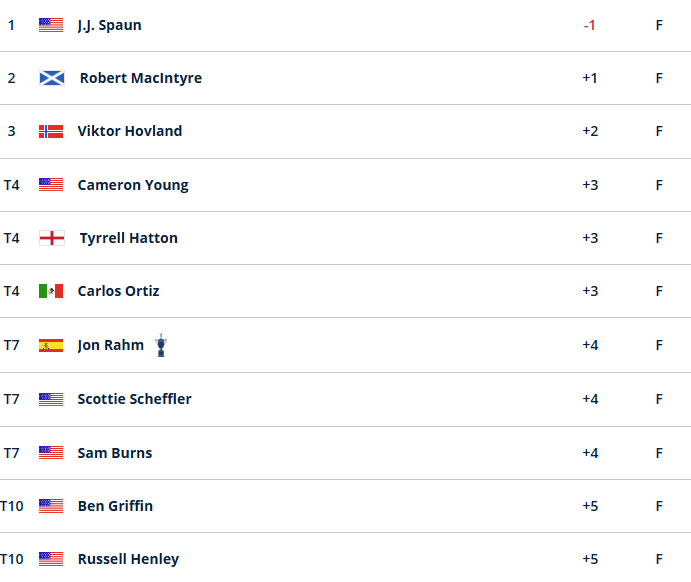
Task: Select Russell Henley's name
Action: pos(128,560)
